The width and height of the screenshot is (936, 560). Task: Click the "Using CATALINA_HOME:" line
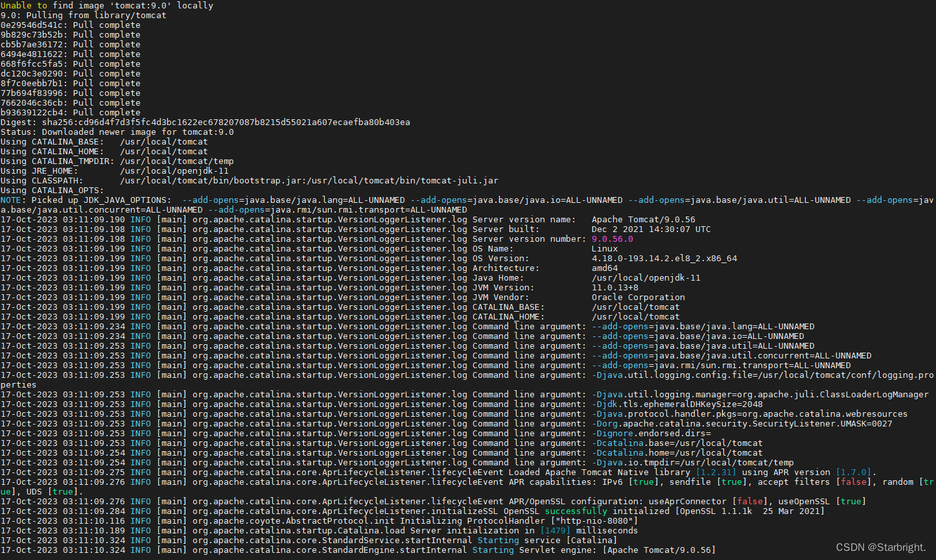(x=104, y=151)
